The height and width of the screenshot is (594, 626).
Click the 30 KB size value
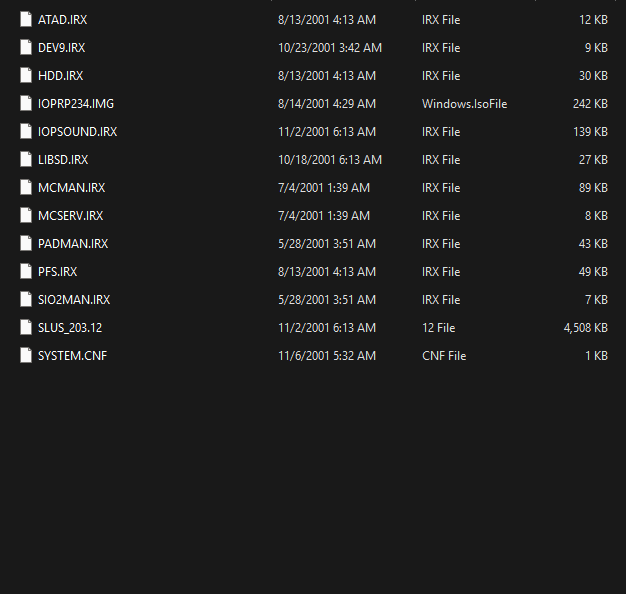coord(593,76)
